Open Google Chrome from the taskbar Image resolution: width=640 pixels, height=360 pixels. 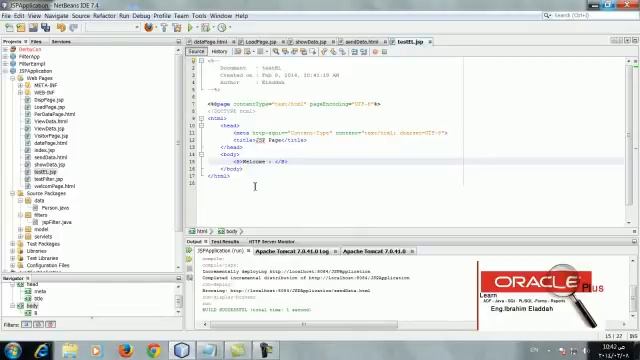coord(154,350)
